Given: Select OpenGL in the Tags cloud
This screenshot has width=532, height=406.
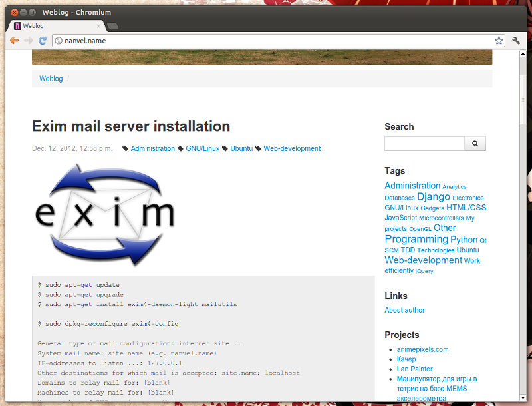Looking at the screenshot, I should click(420, 229).
